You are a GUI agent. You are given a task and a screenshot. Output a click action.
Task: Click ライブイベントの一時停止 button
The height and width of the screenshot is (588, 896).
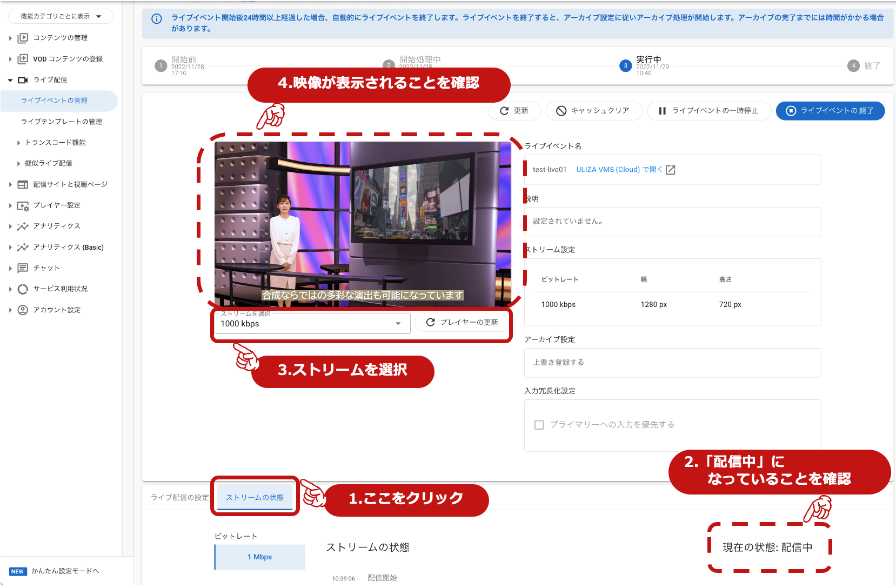708,111
